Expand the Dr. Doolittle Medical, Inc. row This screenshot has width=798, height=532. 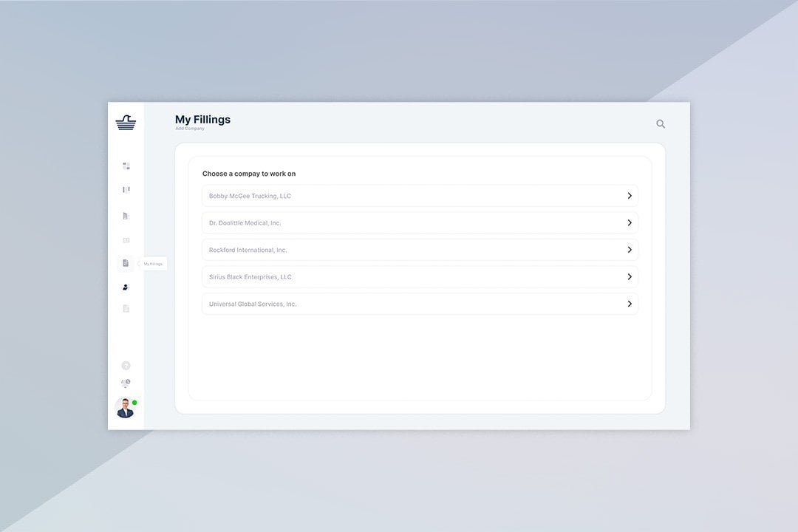pyautogui.click(x=630, y=222)
